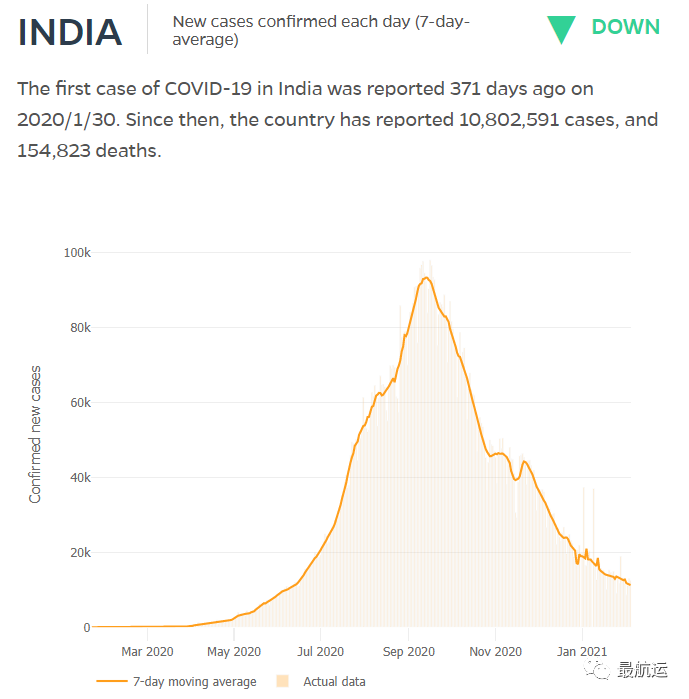Screen dimensions: 689x699
Task: Select the May 2020 x-axis label
Action: [x=234, y=652]
